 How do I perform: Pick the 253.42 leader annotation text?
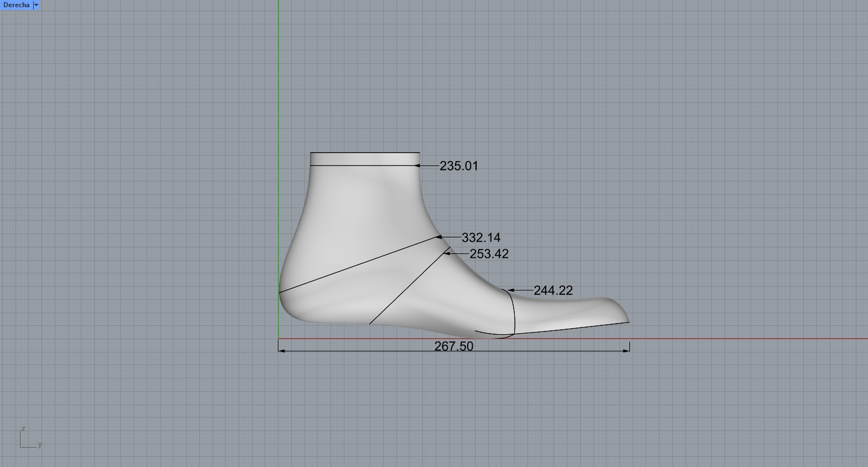(x=489, y=254)
